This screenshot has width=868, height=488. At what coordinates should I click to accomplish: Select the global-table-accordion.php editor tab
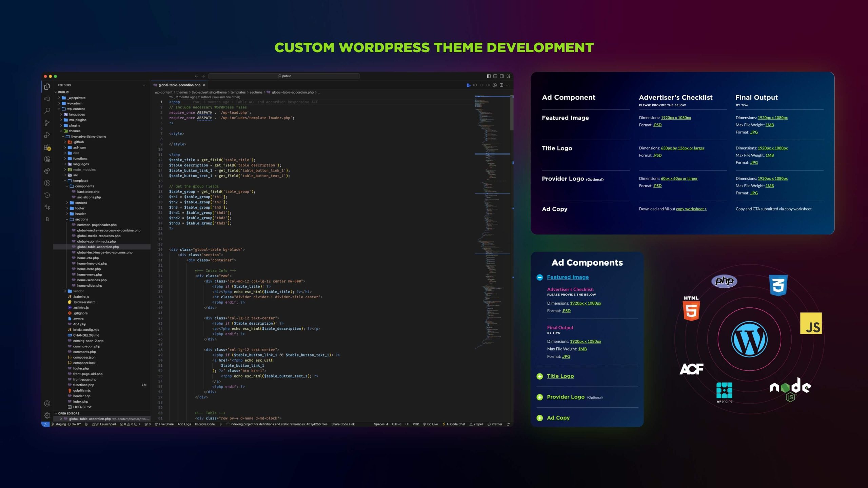tap(179, 85)
